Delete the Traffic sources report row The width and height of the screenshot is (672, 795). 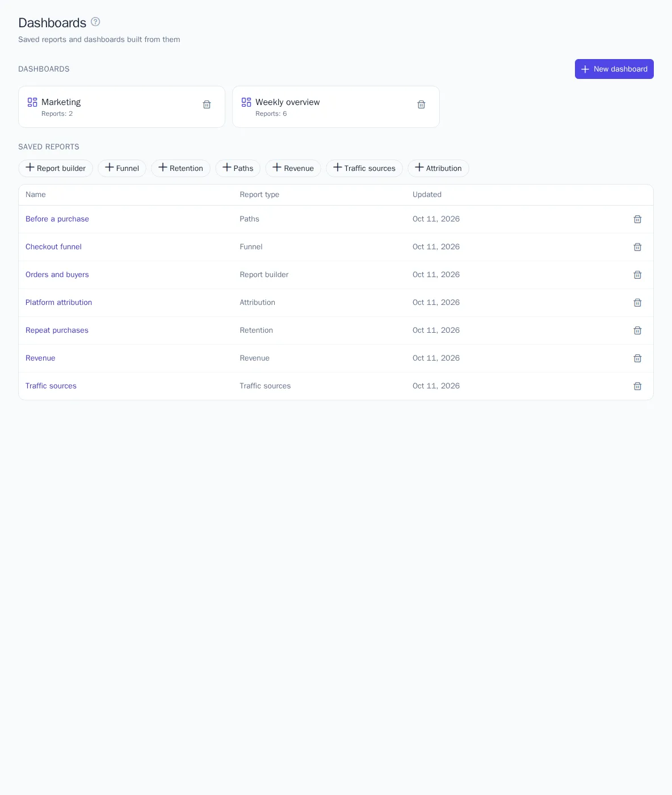637,386
